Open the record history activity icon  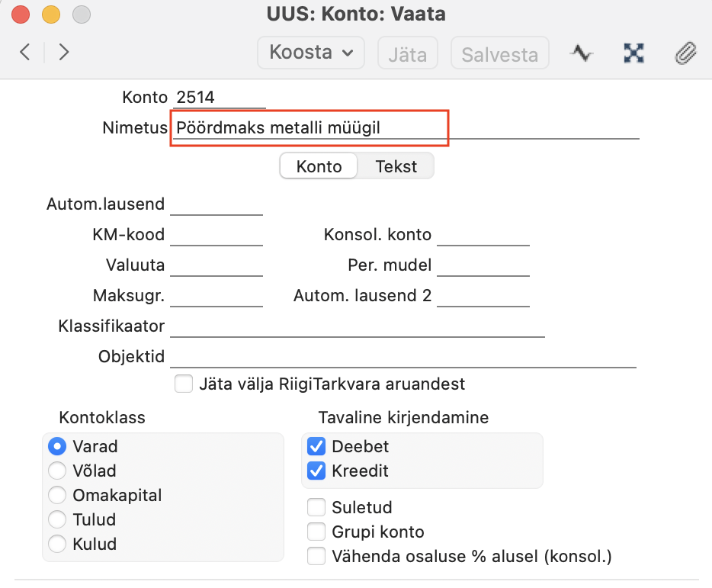(581, 53)
